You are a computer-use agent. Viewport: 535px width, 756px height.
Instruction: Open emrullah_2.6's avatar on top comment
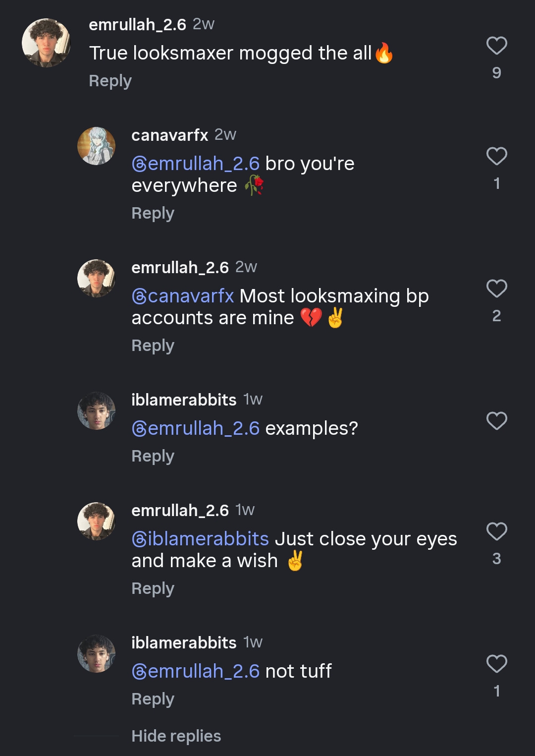click(46, 43)
